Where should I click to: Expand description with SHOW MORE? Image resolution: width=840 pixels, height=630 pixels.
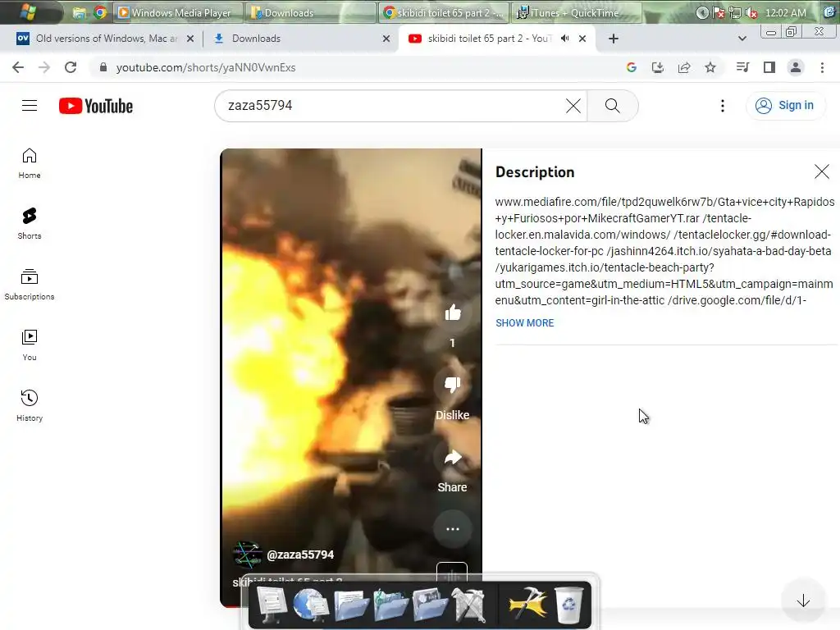pos(524,323)
